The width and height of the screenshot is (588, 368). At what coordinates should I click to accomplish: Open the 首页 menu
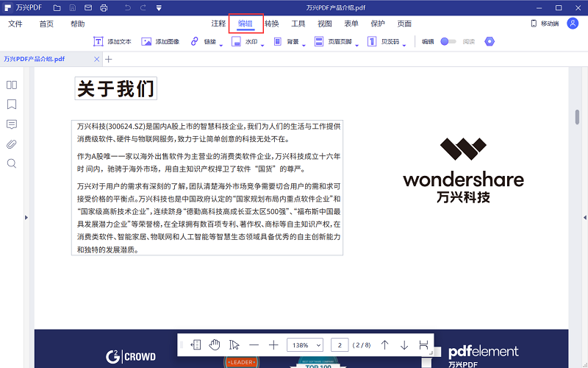pos(46,24)
